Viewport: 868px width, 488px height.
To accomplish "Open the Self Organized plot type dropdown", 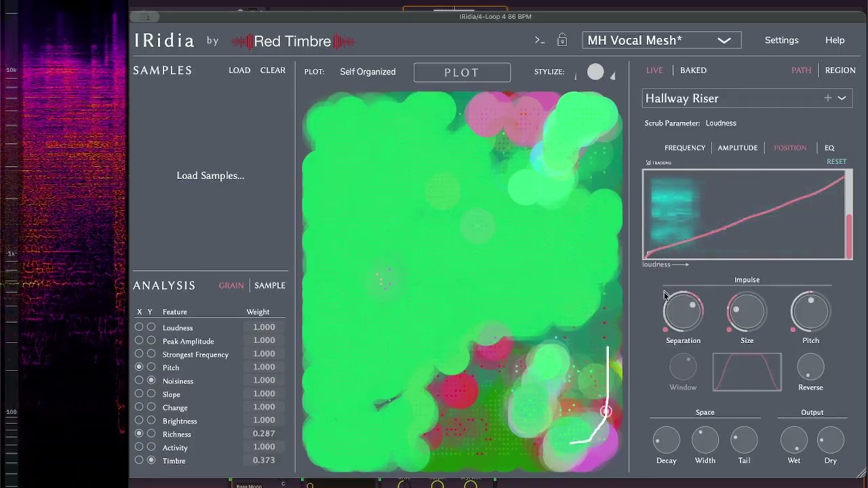I will [368, 72].
